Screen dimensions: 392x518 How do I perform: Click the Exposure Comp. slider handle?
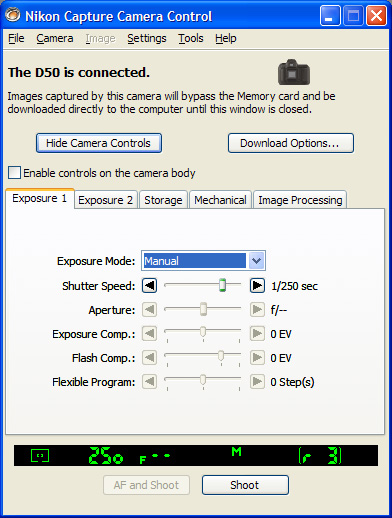203,332
